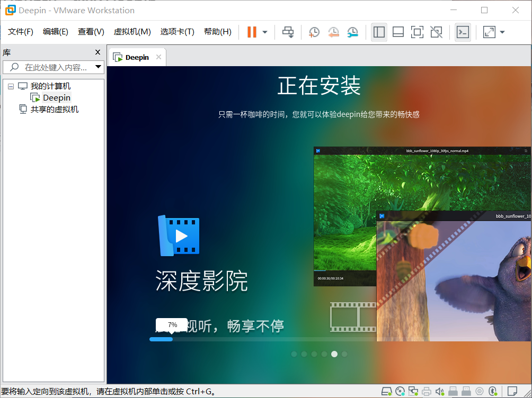This screenshot has width=532, height=398.
Task: Collapse the 我的计算机 tree node
Action: tap(11, 86)
